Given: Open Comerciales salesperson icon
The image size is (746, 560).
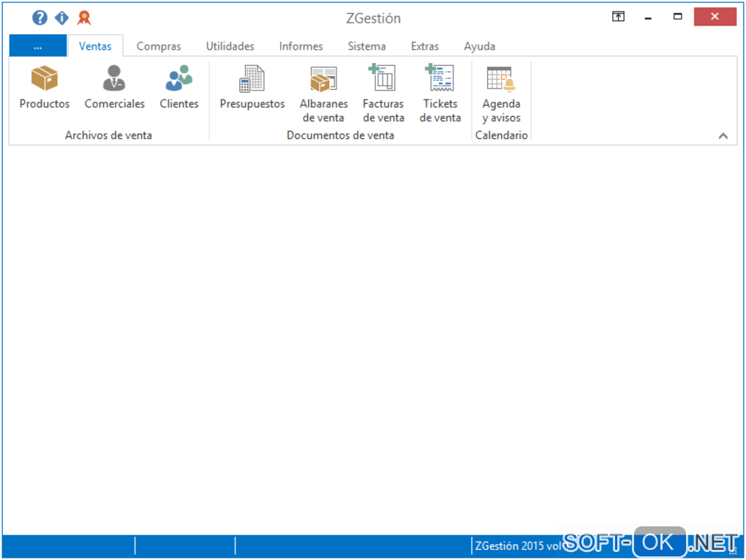Looking at the screenshot, I should pos(114,78).
